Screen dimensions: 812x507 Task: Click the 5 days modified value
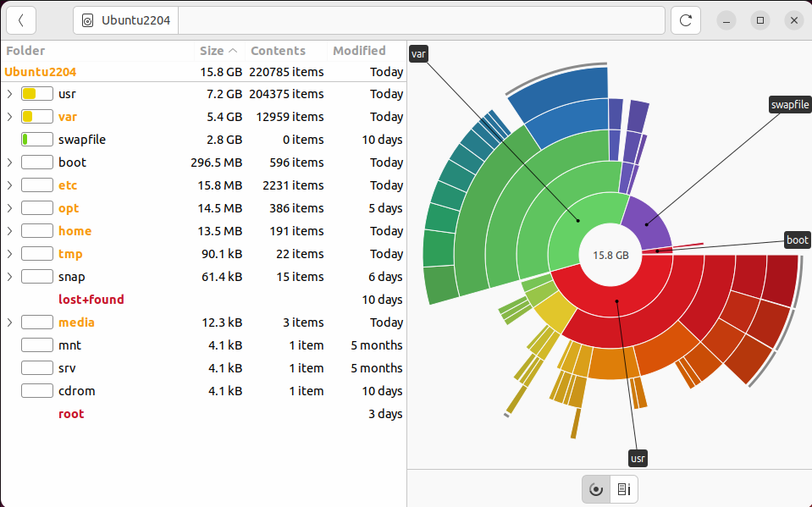point(385,207)
